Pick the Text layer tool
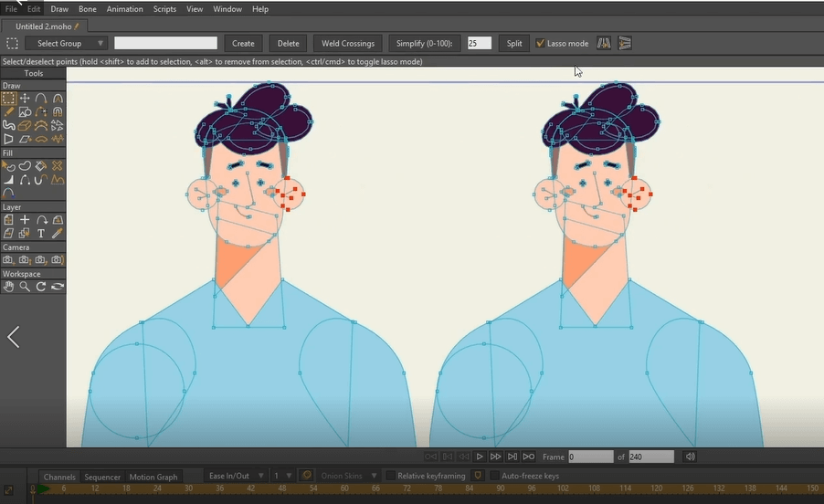The height and width of the screenshot is (504, 824). pos(41,233)
